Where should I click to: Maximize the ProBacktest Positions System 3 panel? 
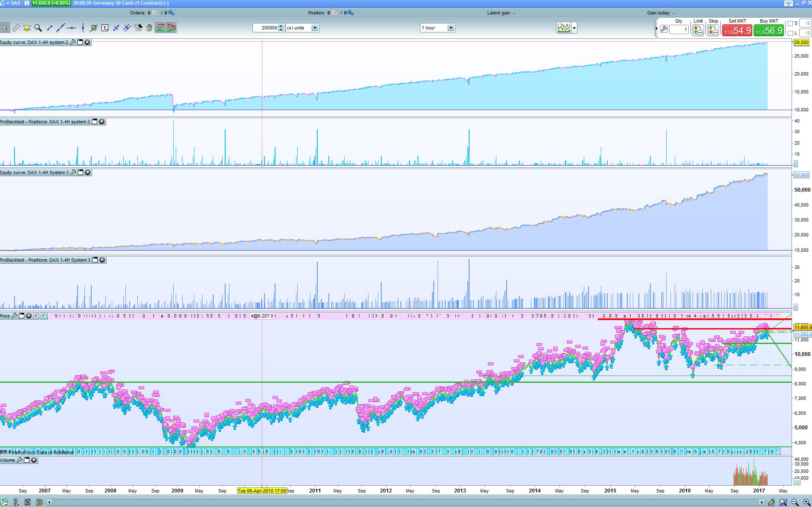[x=95, y=260]
